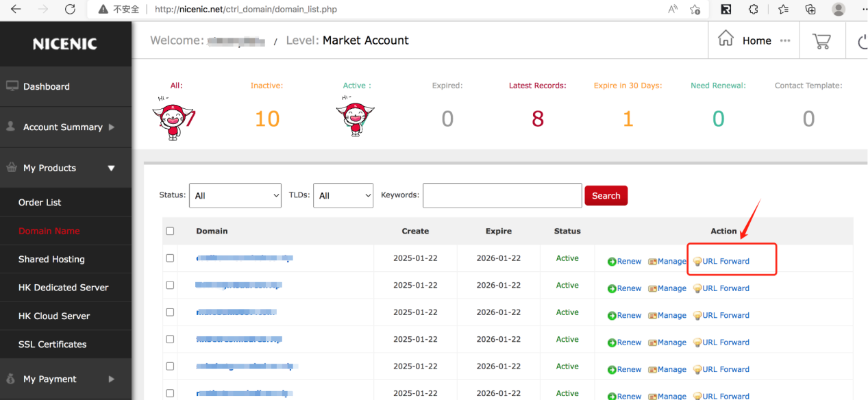This screenshot has height=400, width=868.
Task: Click the browser extensions puzzle icon
Action: tap(754, 10)
